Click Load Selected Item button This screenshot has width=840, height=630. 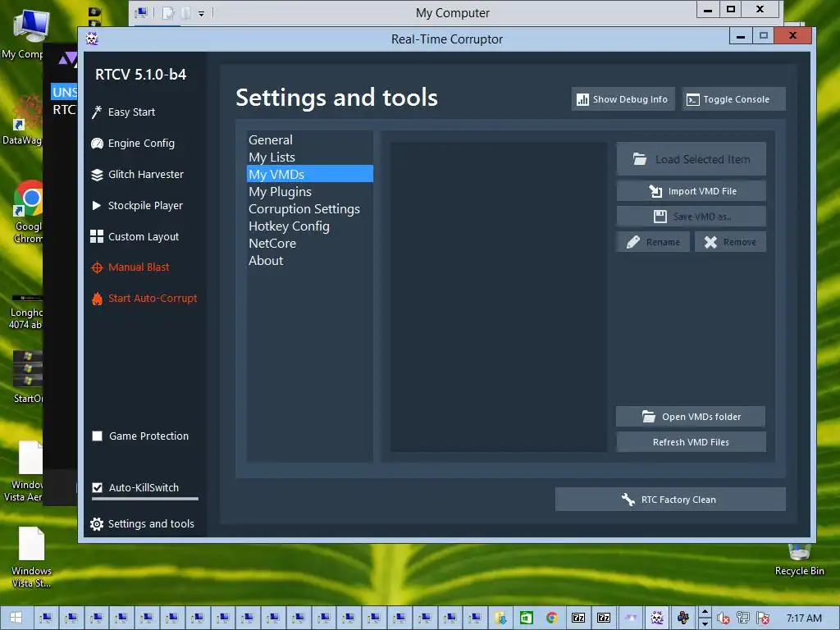691,159
